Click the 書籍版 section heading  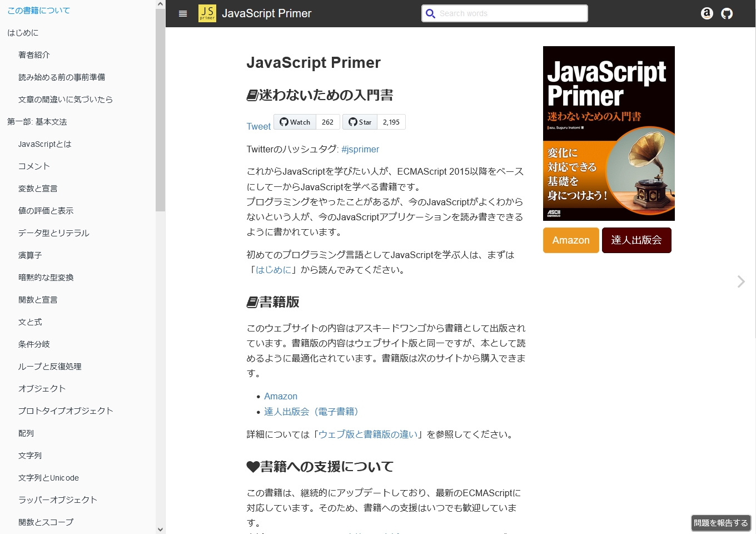pos(273,302)
